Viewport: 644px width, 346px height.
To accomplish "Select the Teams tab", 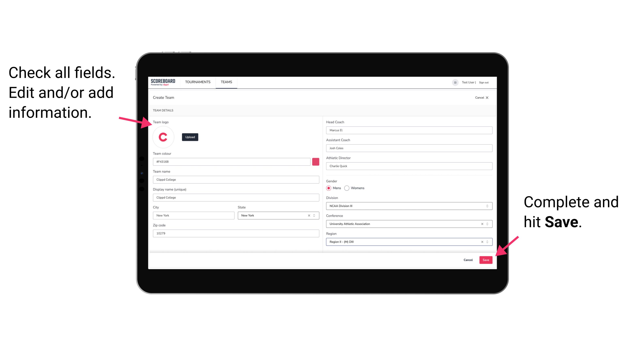I will 226,82.
